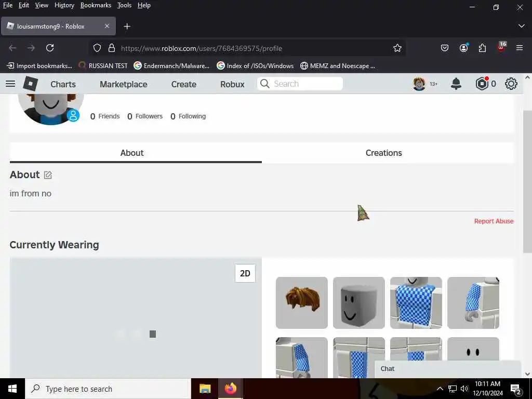Click the profile avatar badge icon
Screen dimensions: 532x399
[73, 115]
